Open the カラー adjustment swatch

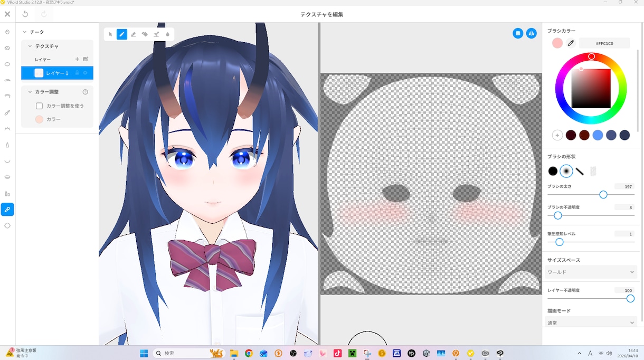[x=39, y=119]
